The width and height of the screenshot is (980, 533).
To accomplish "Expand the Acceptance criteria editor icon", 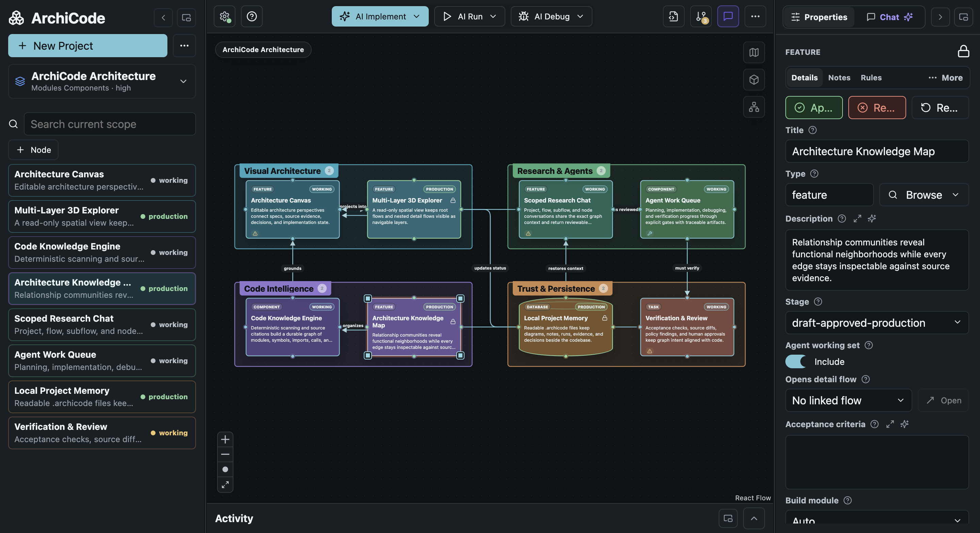I will click(889, 424).
